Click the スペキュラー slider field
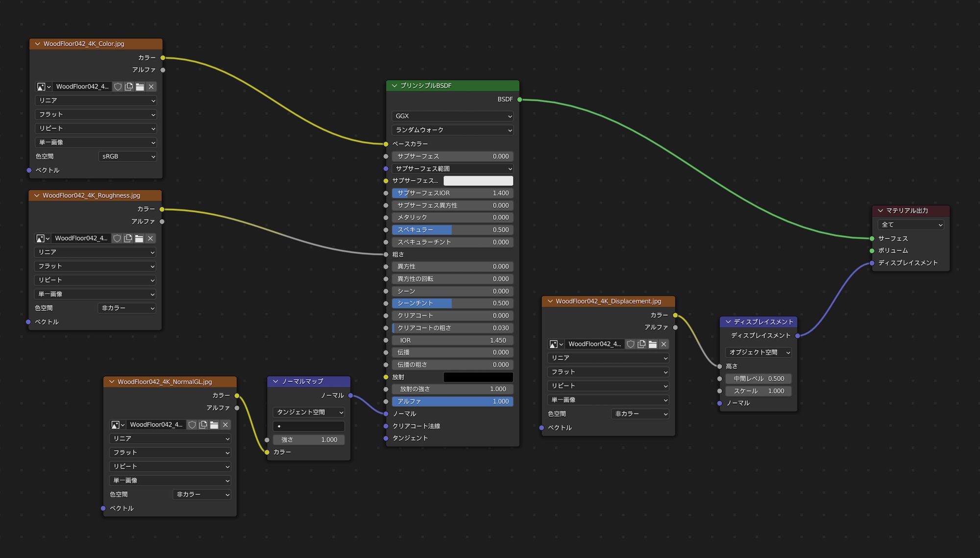 pos(452,230)
